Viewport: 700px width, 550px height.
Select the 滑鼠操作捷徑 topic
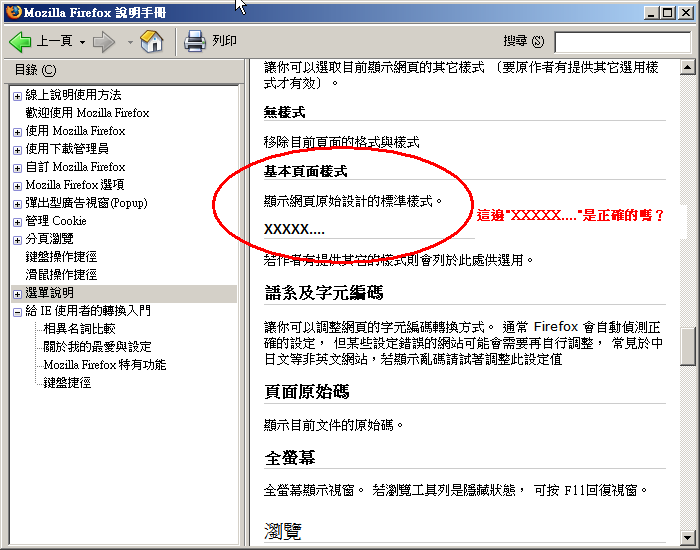point(61,275)
